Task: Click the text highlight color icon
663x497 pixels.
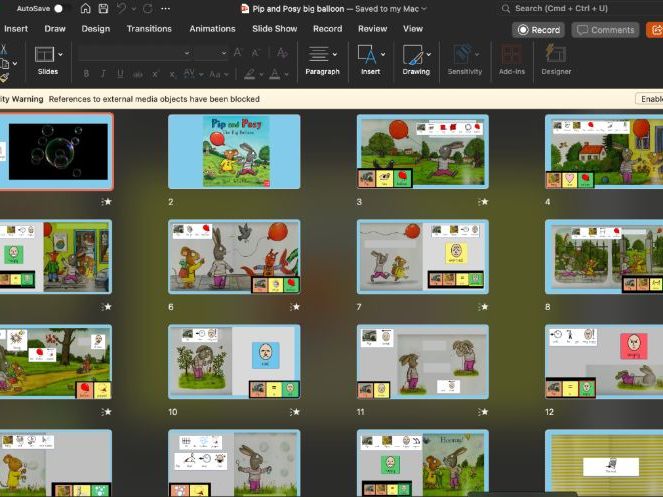Action: 249,74
